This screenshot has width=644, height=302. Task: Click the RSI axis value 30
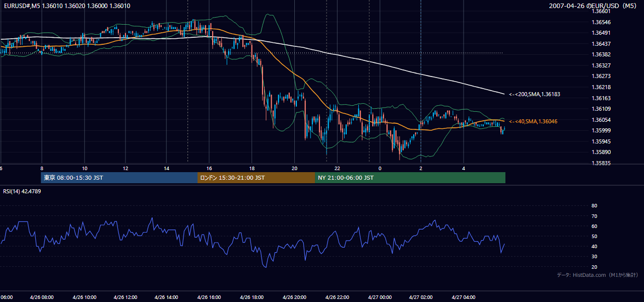click(x=594, y=257)
